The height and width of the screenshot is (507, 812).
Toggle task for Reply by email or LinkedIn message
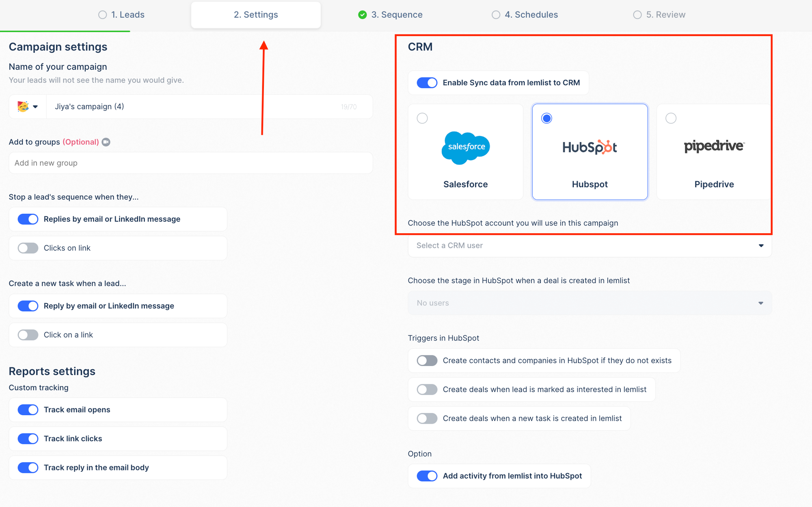point(28,306)
